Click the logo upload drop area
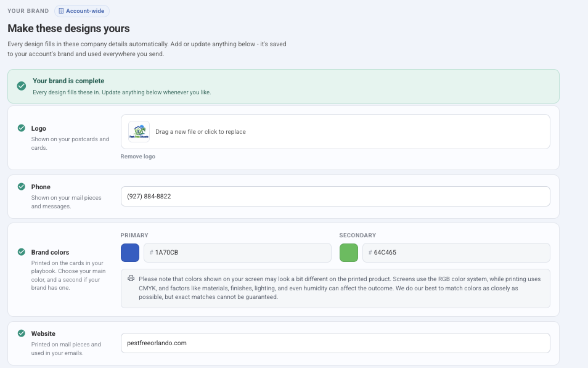Viewport: 588px width, 368px height. [x=335, y=132]
